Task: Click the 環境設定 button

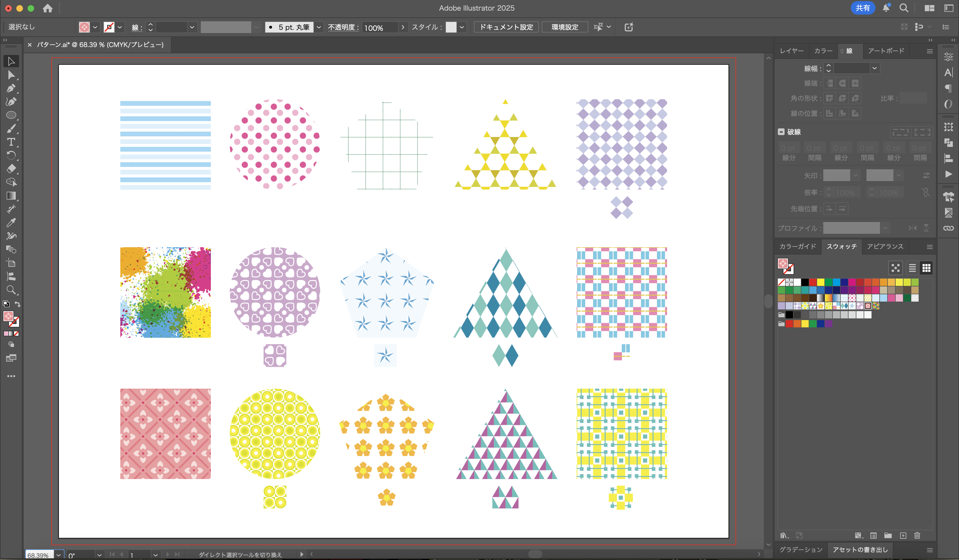Action: pos(565,27)
